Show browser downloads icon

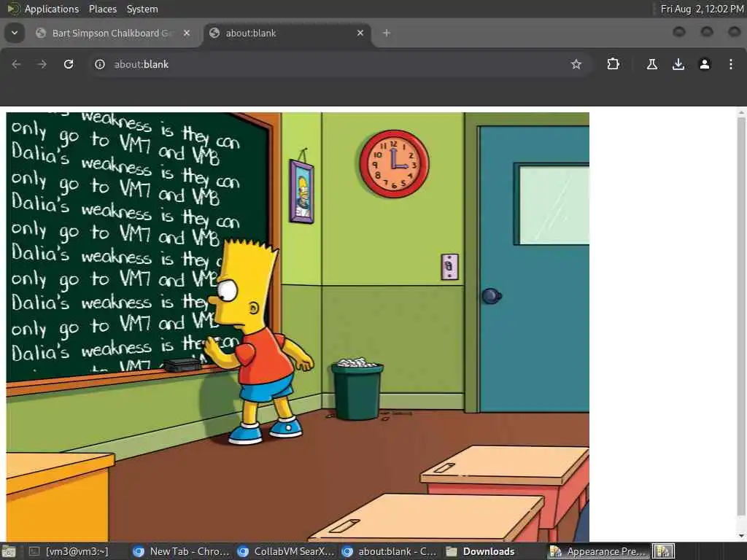[678, 64]
